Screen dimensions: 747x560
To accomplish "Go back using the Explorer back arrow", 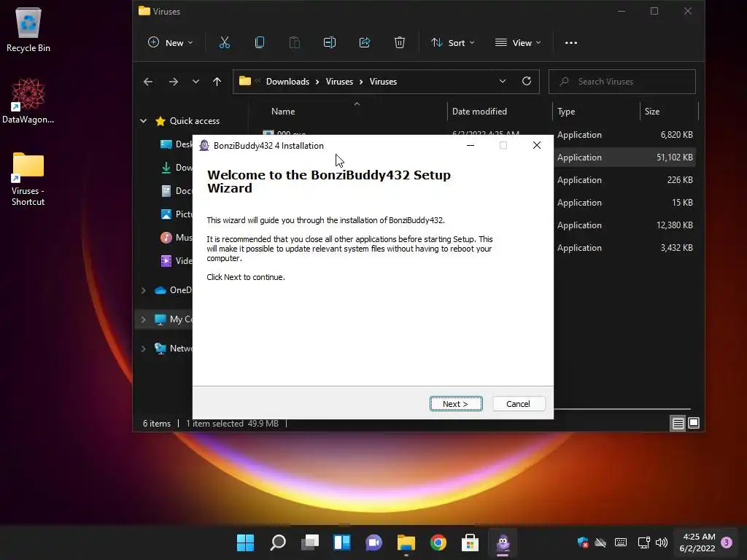I will tap(148, 82).
